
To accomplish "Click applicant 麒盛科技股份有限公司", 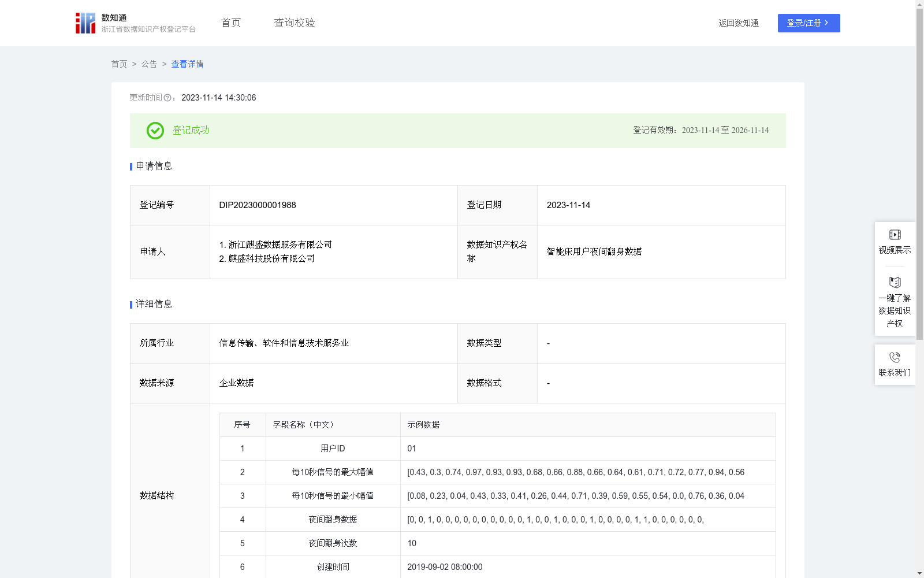I will (x=271, y=259).
